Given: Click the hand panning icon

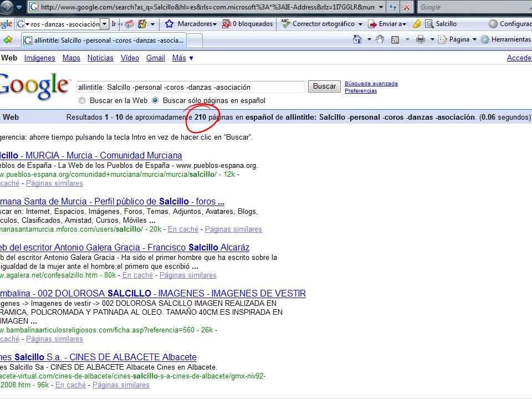Looking at the screenshot, I should point(380,39).
